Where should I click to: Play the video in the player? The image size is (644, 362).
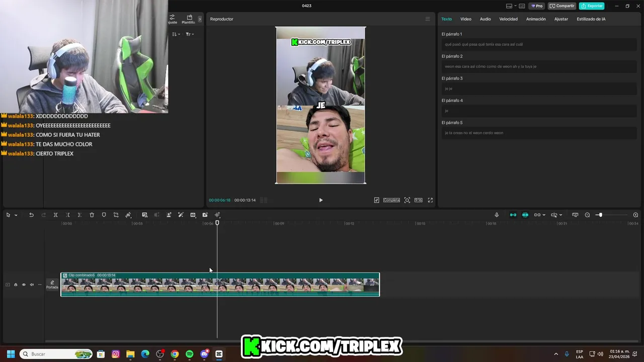320,200
